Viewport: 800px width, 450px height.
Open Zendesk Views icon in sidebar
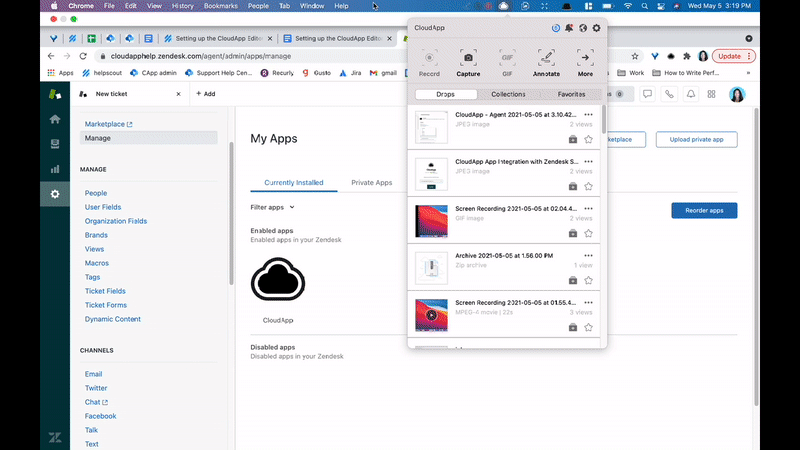[x=55, y=144]
